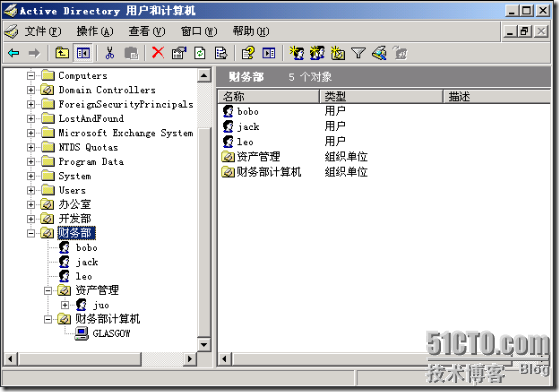The image size is (559, 392).
Task: Expand the 办公室 OU node
Action: tap(31, 205)
